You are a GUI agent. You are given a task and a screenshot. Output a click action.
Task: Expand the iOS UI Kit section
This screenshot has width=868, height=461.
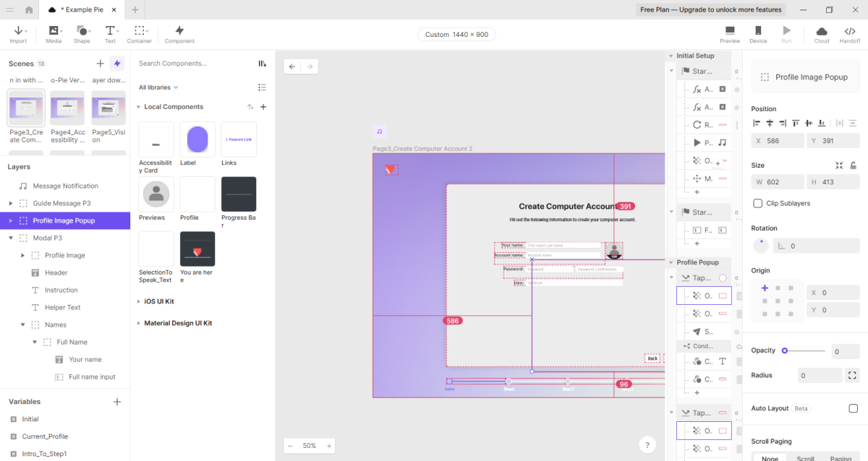coord(158,301)
